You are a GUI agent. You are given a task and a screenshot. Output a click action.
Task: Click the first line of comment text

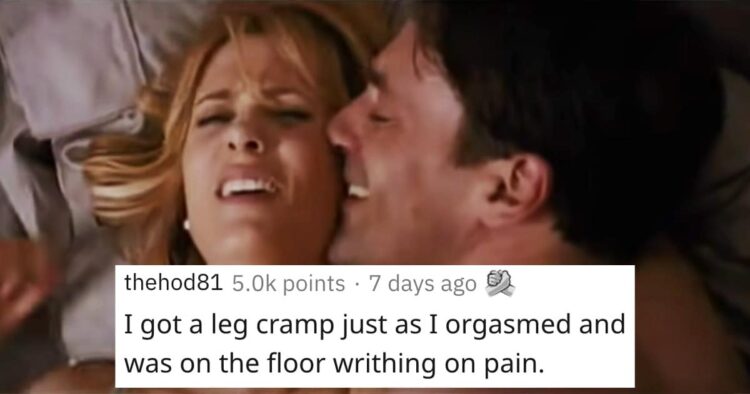tap(375, 326)
